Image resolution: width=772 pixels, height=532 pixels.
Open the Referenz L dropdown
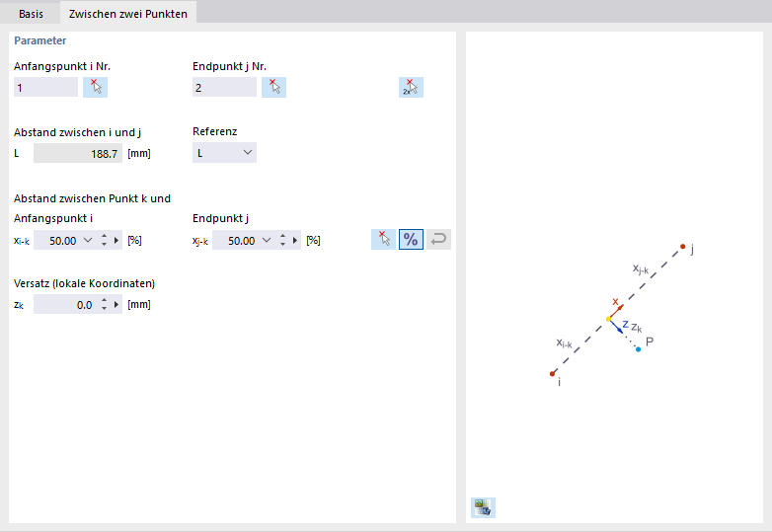pos(224,153)
